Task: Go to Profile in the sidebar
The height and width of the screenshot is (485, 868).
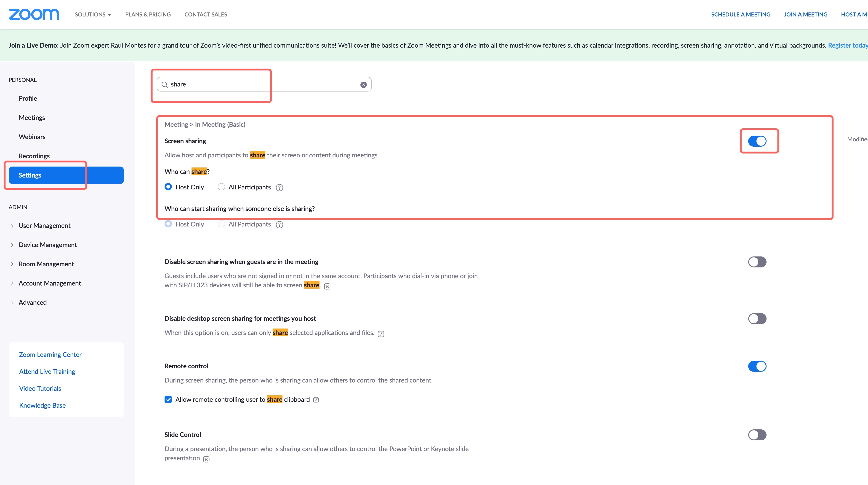Action: (x=28, y=98)
